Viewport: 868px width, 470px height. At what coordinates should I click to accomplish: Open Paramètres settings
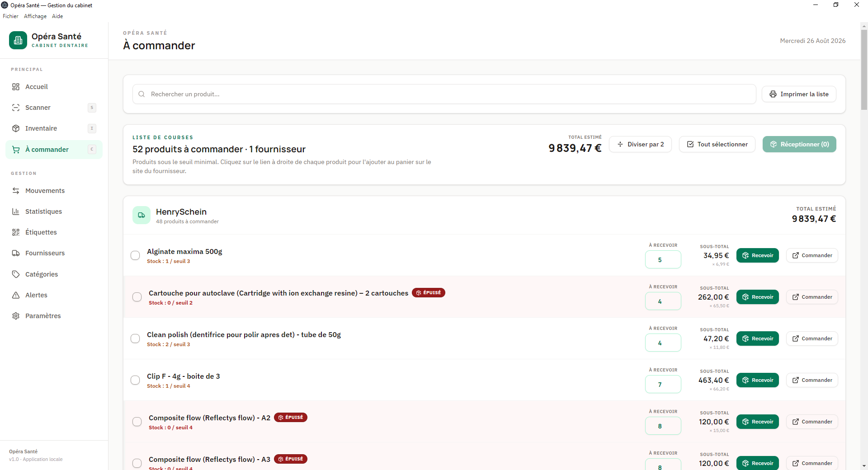(54, 316)
